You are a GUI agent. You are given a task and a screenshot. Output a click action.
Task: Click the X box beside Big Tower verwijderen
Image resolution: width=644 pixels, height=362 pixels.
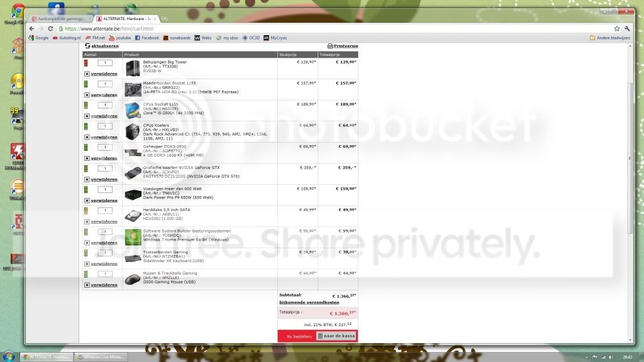pos(87,74)
